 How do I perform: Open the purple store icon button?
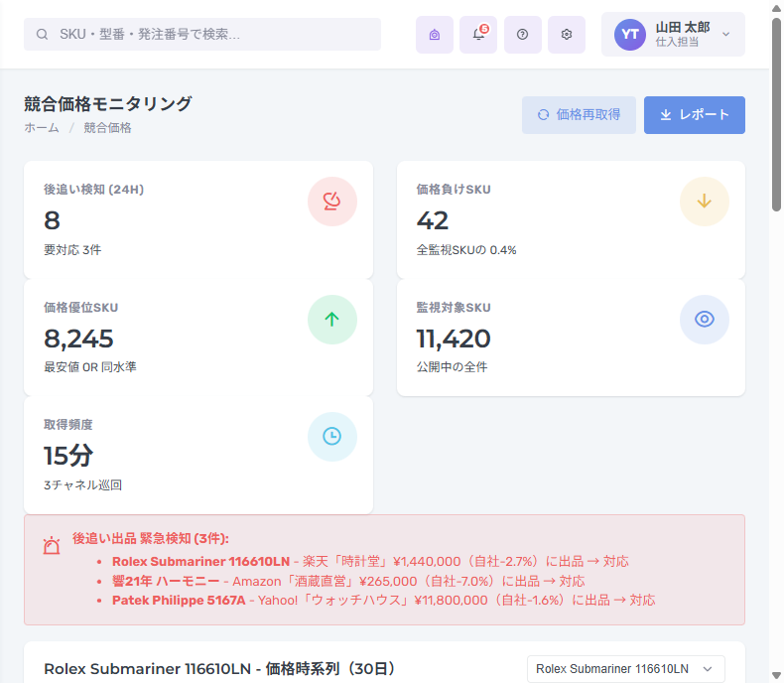[435, 35]
